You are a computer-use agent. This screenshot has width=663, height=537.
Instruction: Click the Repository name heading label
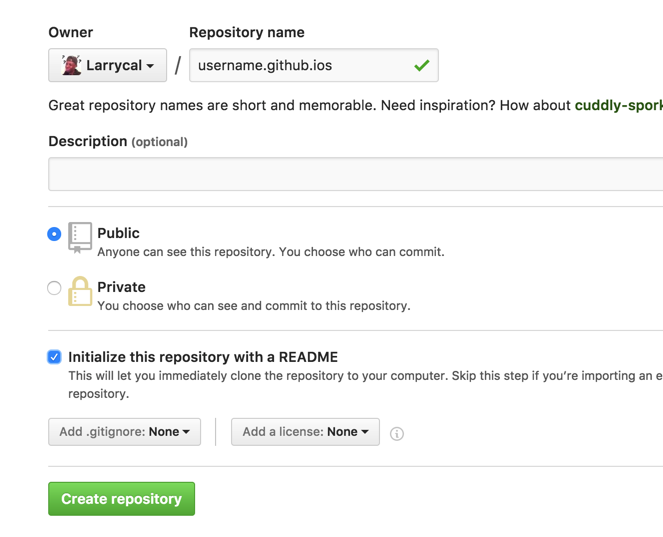(x=246, y=32)
